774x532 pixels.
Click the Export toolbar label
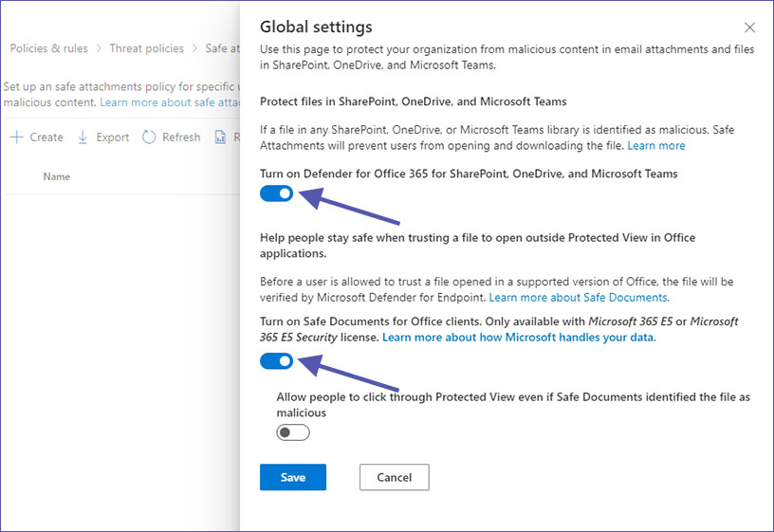tap(113, 138)
